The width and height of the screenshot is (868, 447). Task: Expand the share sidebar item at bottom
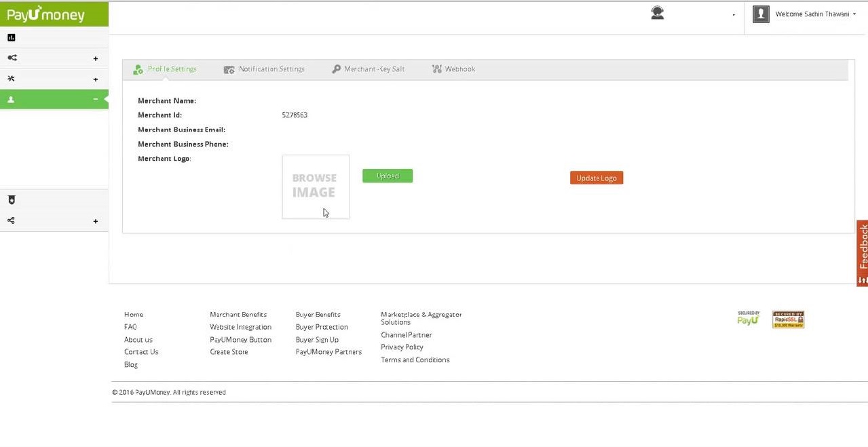tap(96, 221)
